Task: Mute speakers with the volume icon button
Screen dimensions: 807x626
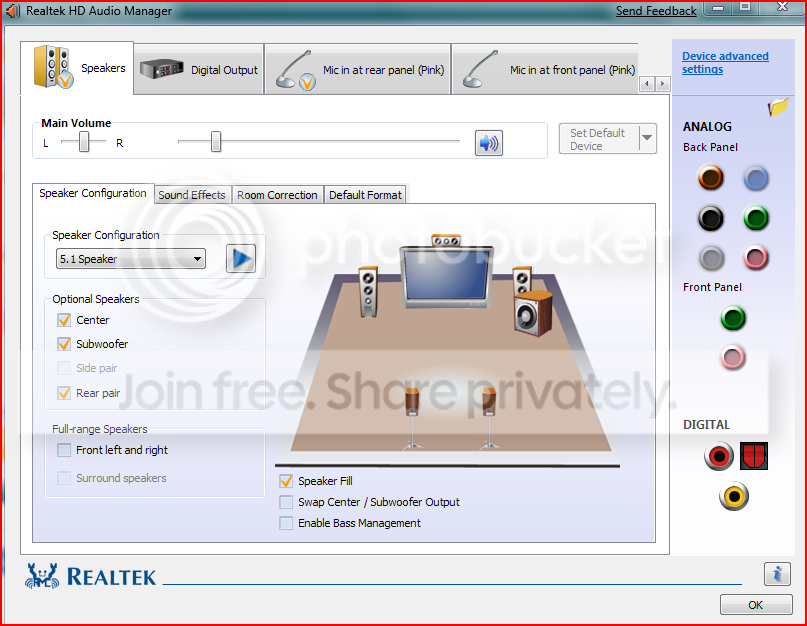Action: point(488,143)
